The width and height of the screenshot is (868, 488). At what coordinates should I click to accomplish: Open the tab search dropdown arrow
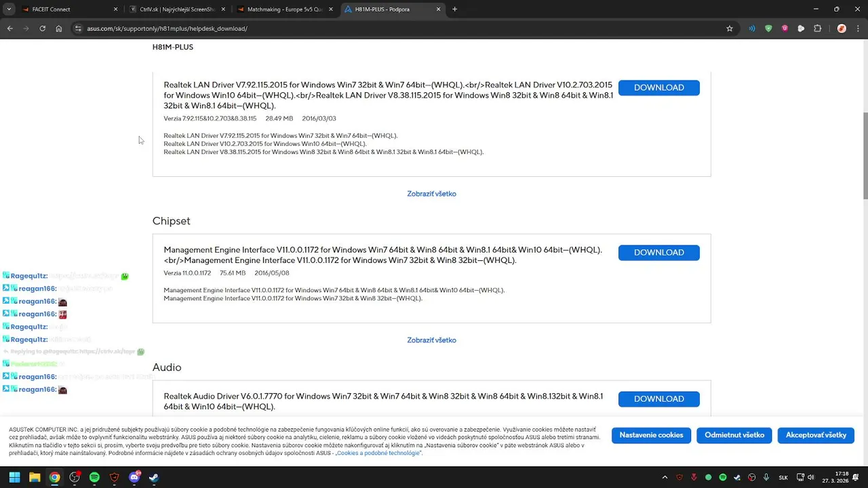pyautogui.click(x=9, y=9)
